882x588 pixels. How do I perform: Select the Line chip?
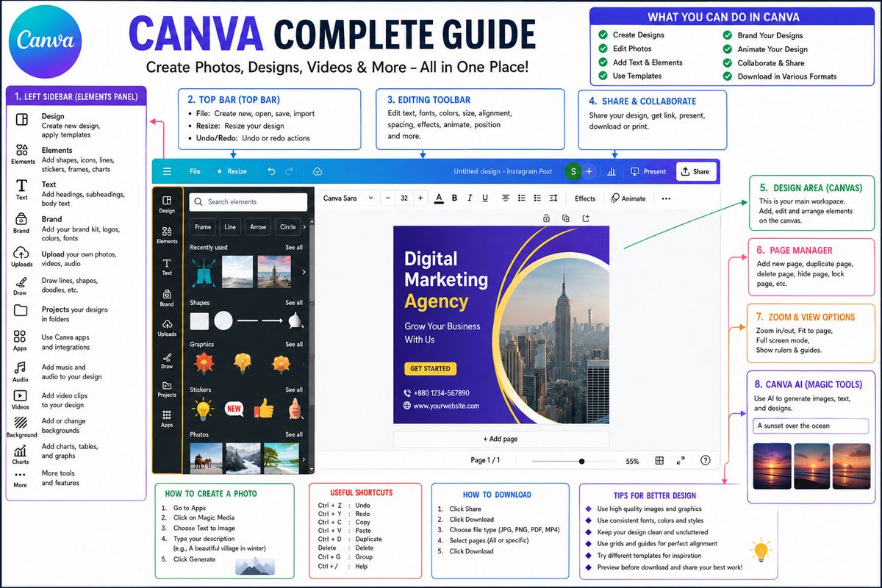pyautogui.click(x=230, y=227)
